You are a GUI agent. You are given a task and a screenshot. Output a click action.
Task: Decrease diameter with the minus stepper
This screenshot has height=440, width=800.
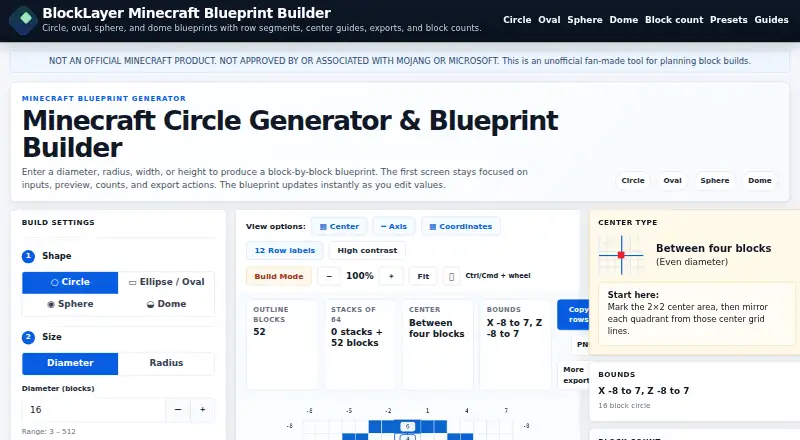coord(178,410)
